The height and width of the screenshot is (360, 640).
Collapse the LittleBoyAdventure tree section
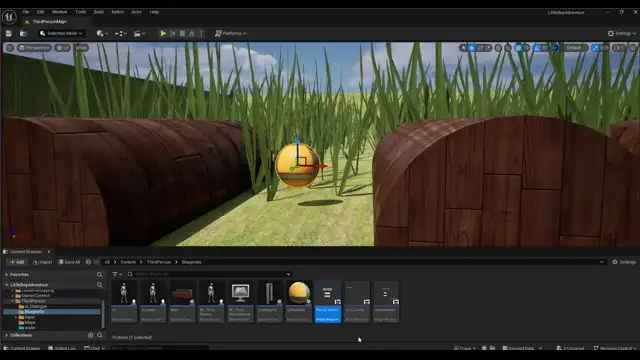point(7,285)
